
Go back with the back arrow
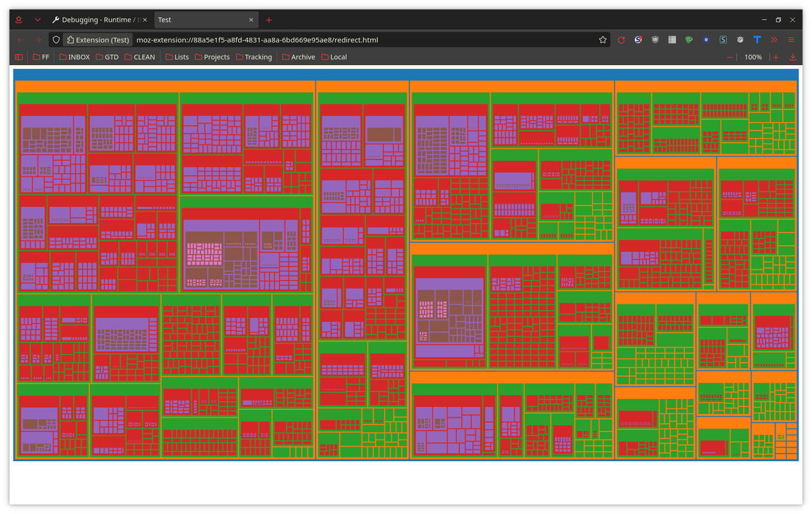[x=20, y=40]
